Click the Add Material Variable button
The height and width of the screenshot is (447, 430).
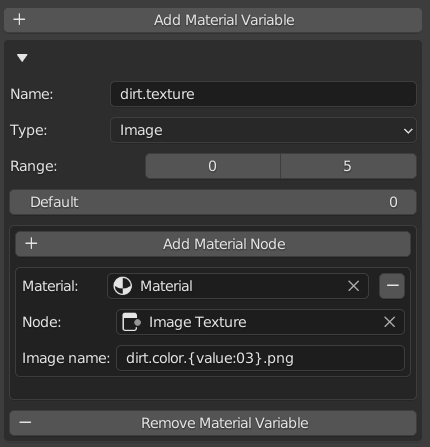[213, 20]
